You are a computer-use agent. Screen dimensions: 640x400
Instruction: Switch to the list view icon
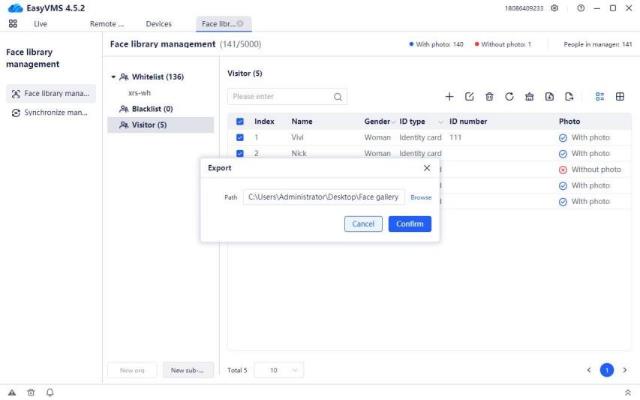click(x=599, y=97)
